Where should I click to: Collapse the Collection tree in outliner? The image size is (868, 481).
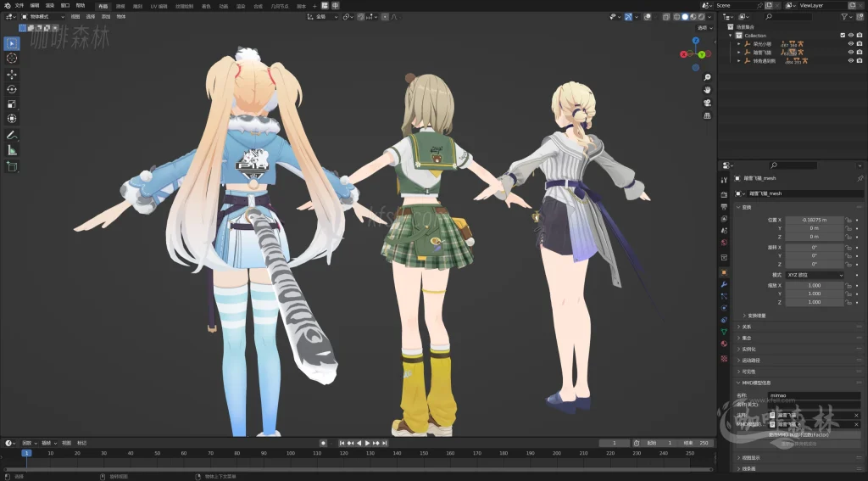[731, 36]
